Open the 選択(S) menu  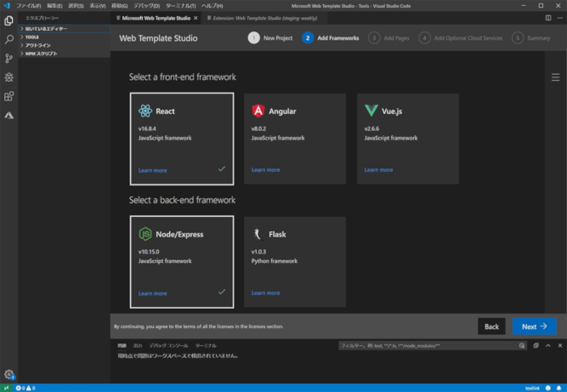point(76,6)
